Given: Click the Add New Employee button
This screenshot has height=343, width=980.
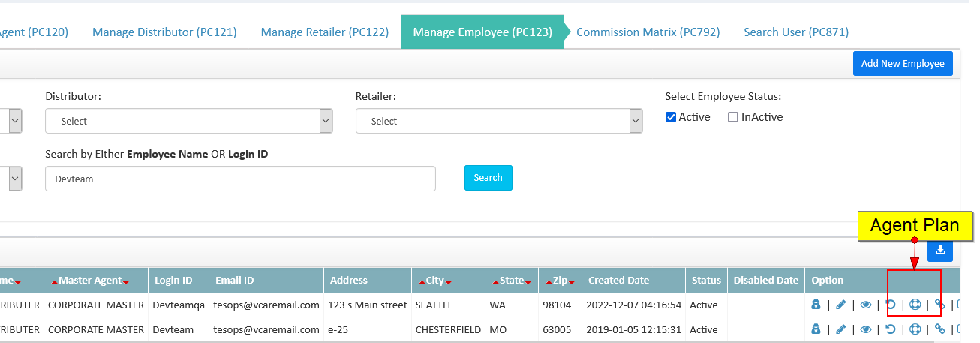Looking at the screenshot, I should click(x=903, y=63).
